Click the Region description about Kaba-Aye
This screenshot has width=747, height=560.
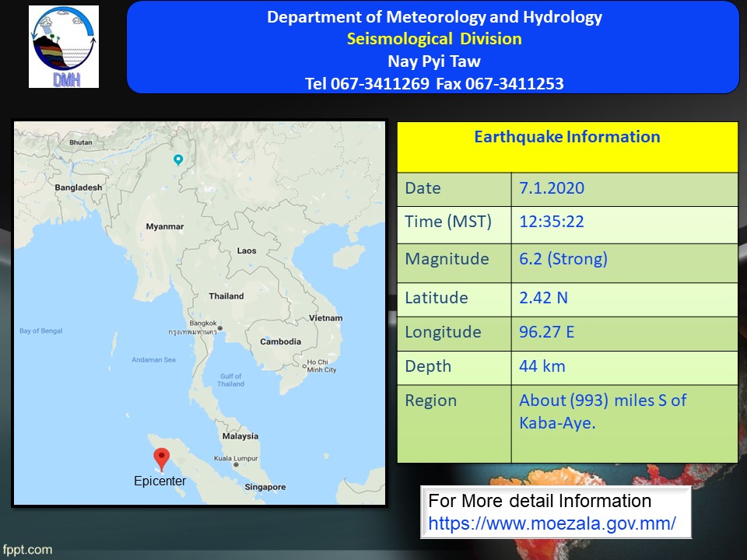tap(602, 411)
